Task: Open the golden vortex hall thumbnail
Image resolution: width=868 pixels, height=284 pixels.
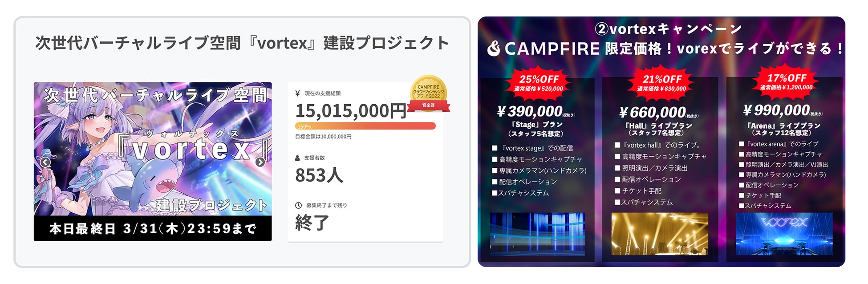Action: 659,234
